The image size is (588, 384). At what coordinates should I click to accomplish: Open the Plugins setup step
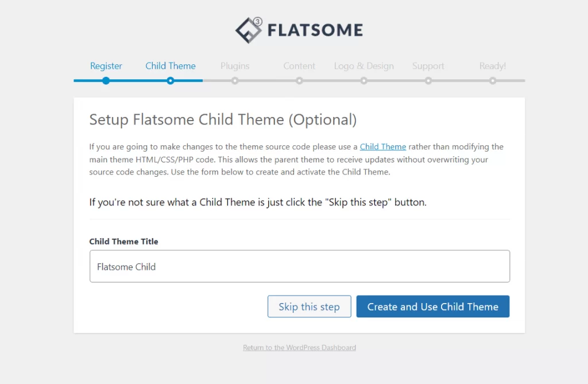234,66
